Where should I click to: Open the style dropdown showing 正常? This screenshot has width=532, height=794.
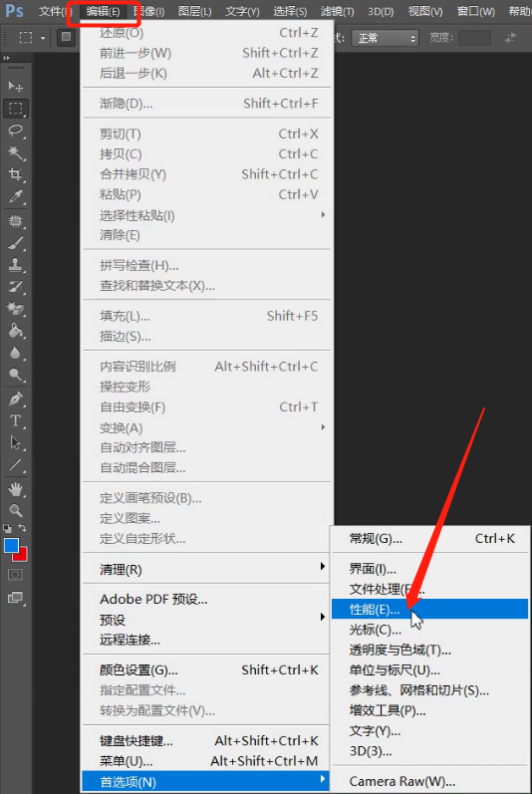(x=386, y=38)
